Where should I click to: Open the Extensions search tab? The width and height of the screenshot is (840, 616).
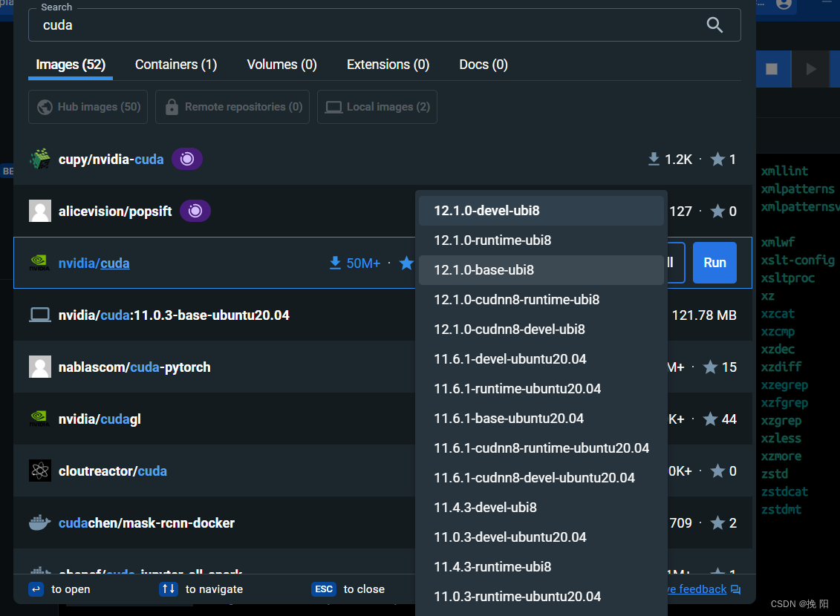388,65
